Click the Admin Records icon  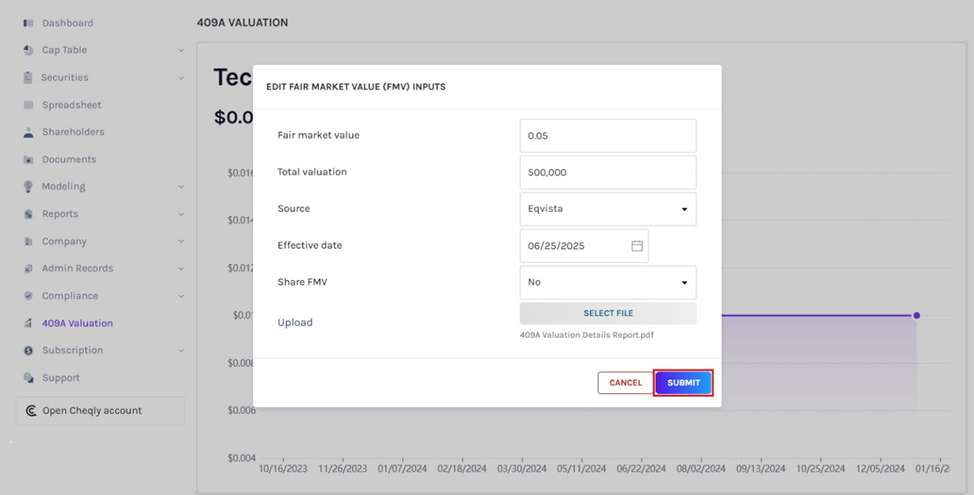tap(28, 269)
